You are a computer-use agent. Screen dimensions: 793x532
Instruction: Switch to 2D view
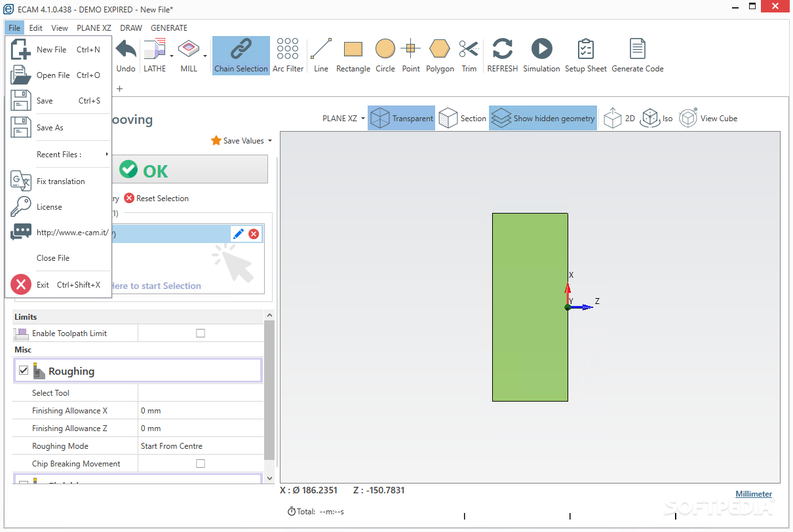click(x=619, y=119)
